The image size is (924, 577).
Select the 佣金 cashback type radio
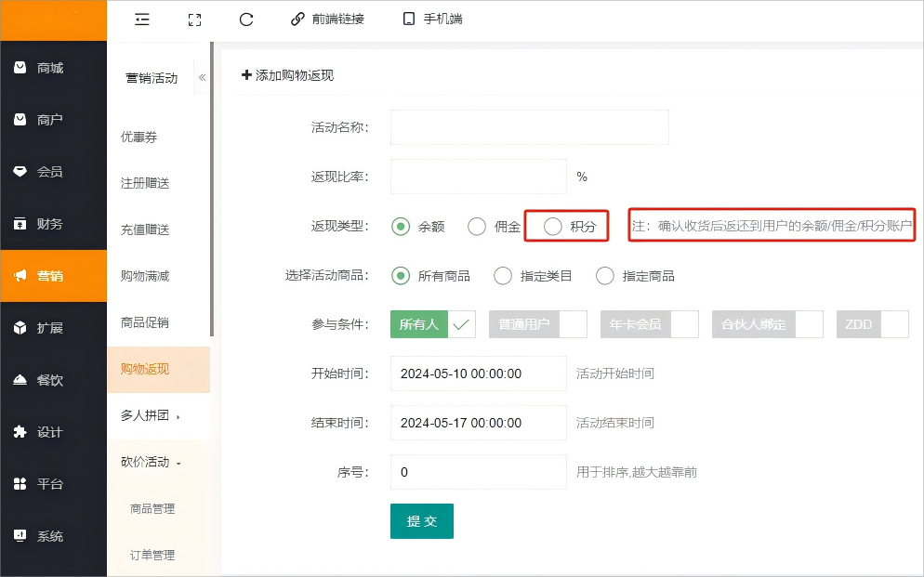click(477, 227)
